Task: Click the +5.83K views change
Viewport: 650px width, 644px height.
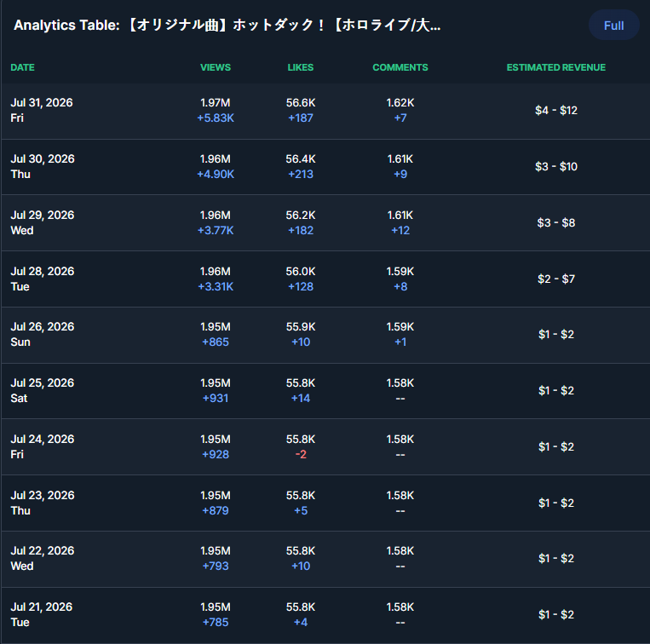Action: (x=216, y=118)
